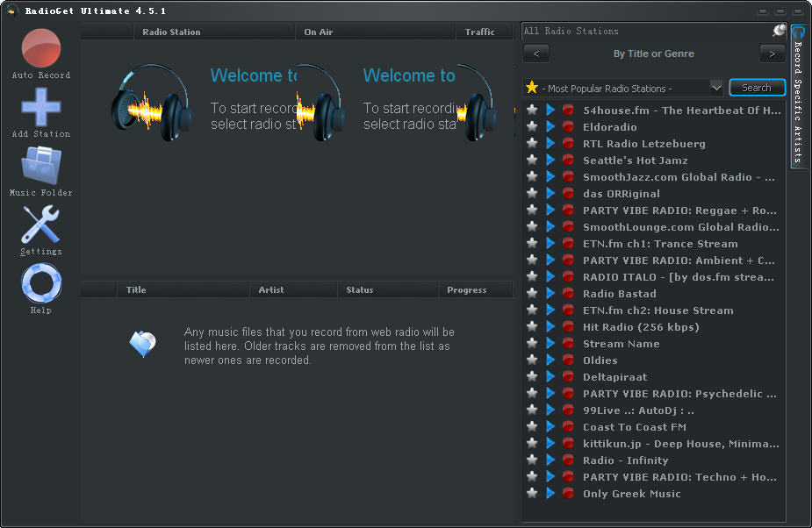Play Seattle's Hot Jamz
Screen dimensions: 812x528
click(550, 160)
